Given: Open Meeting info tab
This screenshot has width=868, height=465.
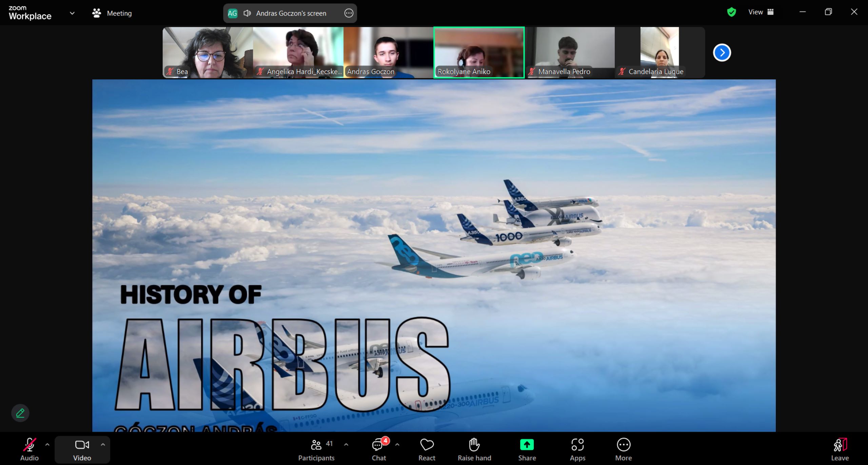Looking at the screenshot, I should [x=112, y=13].
